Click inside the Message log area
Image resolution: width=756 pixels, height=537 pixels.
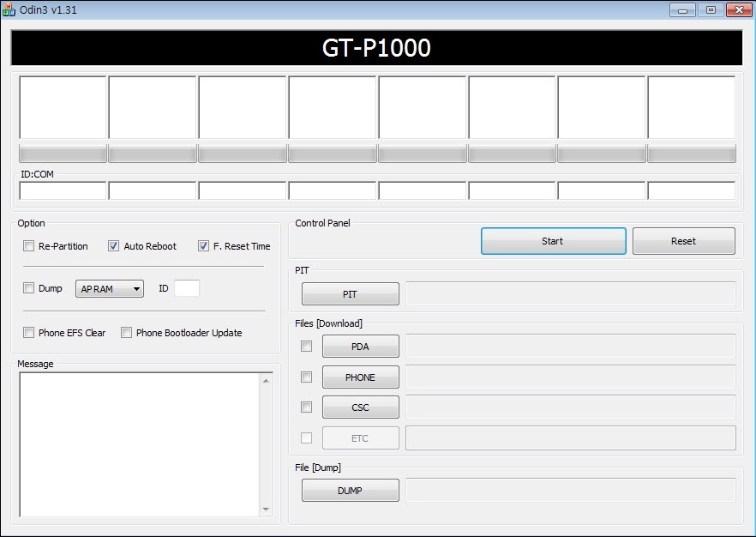140,444
